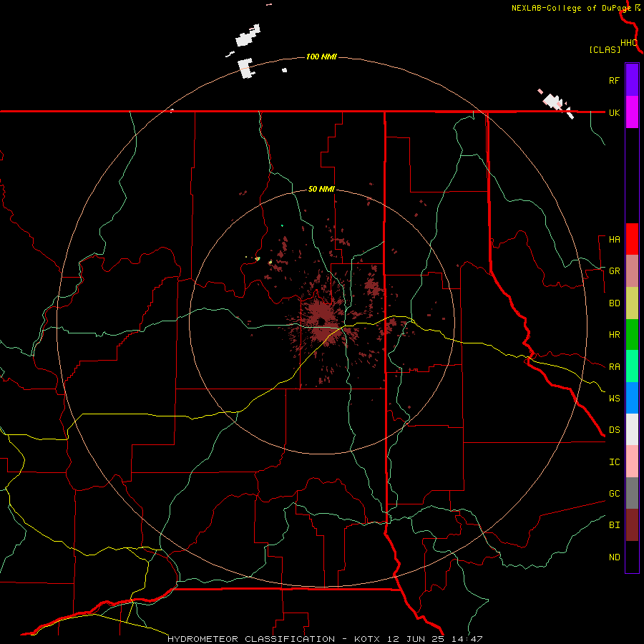Click the Hydrometeor Classification KOTX timestamp caption
Viewport: 644px width, 644px height.
point(325,639)
